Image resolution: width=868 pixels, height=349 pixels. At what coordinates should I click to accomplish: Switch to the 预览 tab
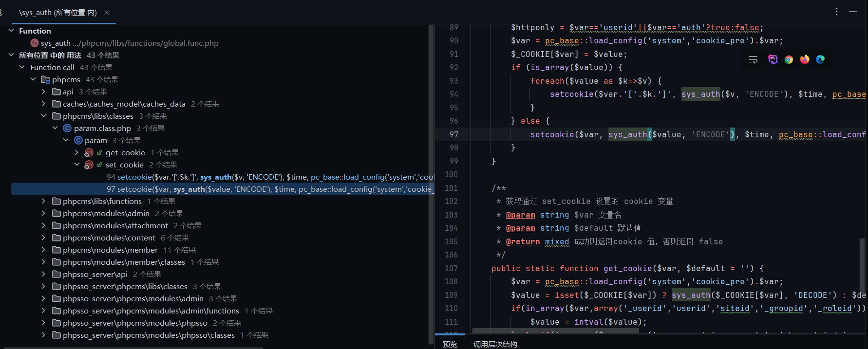[450, 344]
